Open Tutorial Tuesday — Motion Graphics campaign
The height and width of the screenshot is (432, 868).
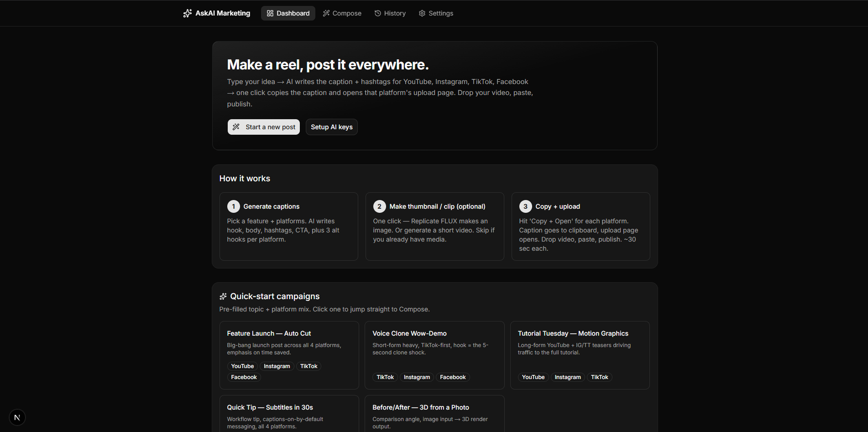coord(580,355)
